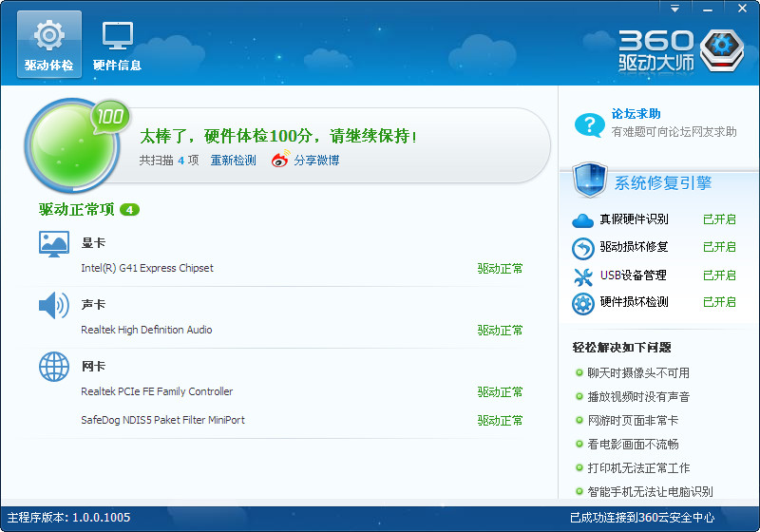Click 驱动正常 status for Intel G41
This screenshot has width=760, height=532.
pyautogui.click(x=501, y=269)
